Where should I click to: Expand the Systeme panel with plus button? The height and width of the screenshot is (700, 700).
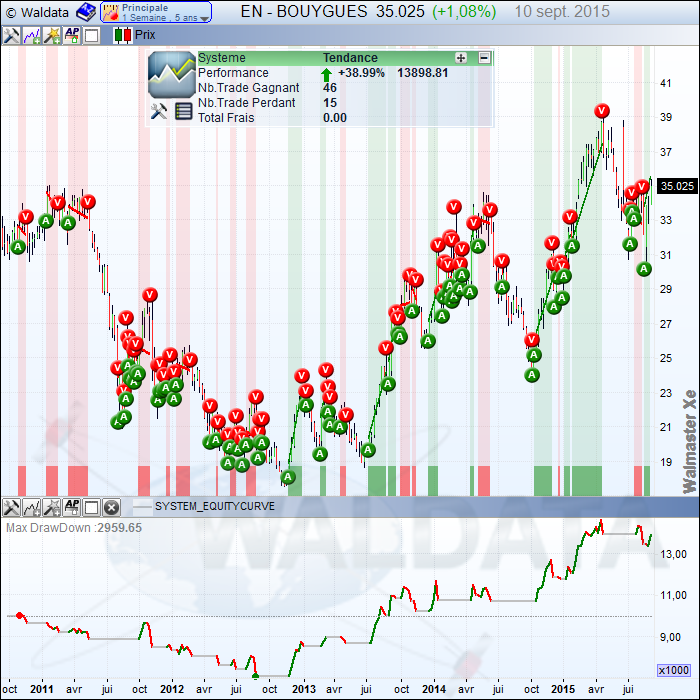[461, 58]
